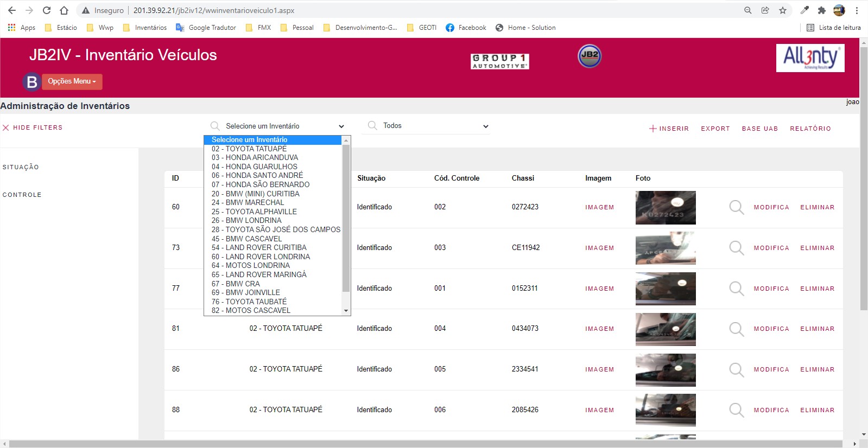This screenshot has height=448, width=868.
Task: Click HIDE FILTERS
Action: (33, 127)
